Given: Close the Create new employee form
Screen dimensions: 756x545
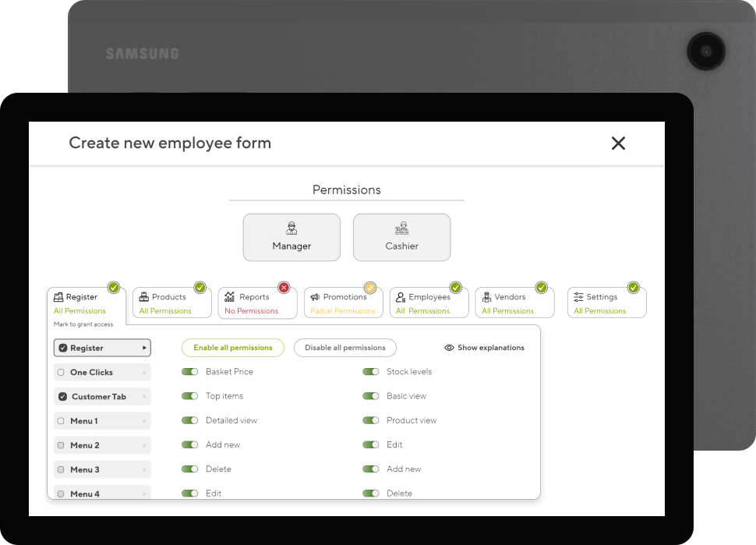Looking at the screenshot, I should point(618,143).
